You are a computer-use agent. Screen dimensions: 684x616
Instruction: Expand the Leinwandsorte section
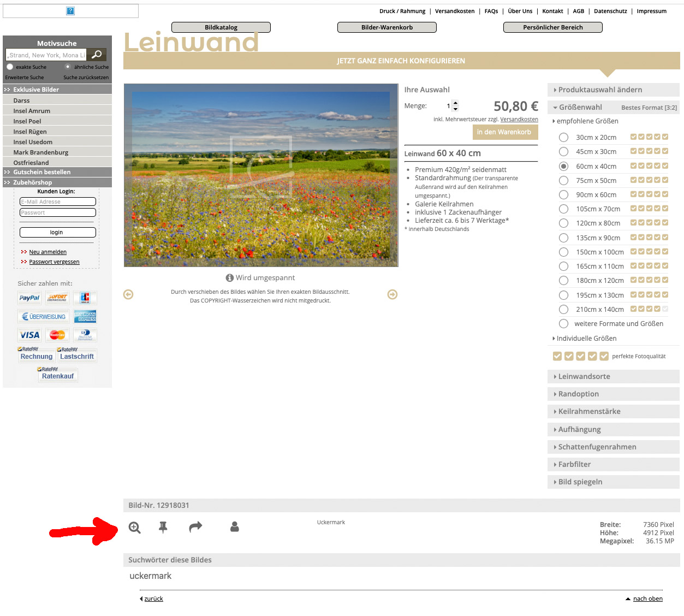pos(613,376)
